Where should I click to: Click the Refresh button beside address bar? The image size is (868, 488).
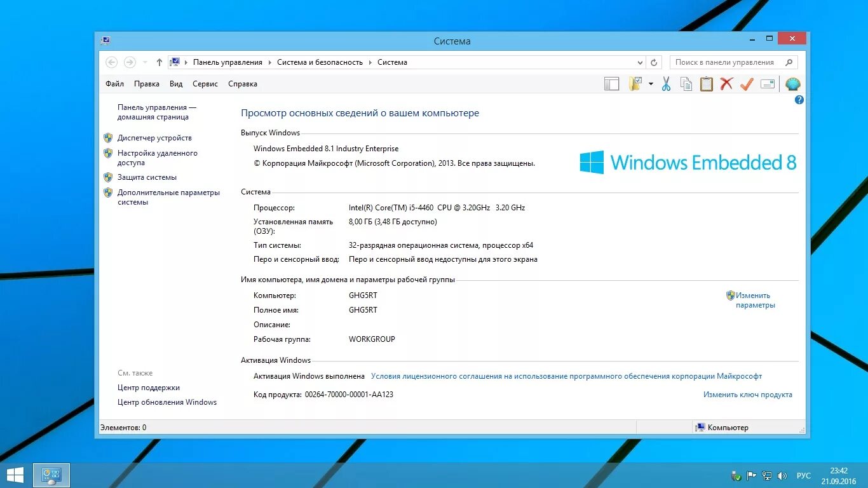coord(654,62)
